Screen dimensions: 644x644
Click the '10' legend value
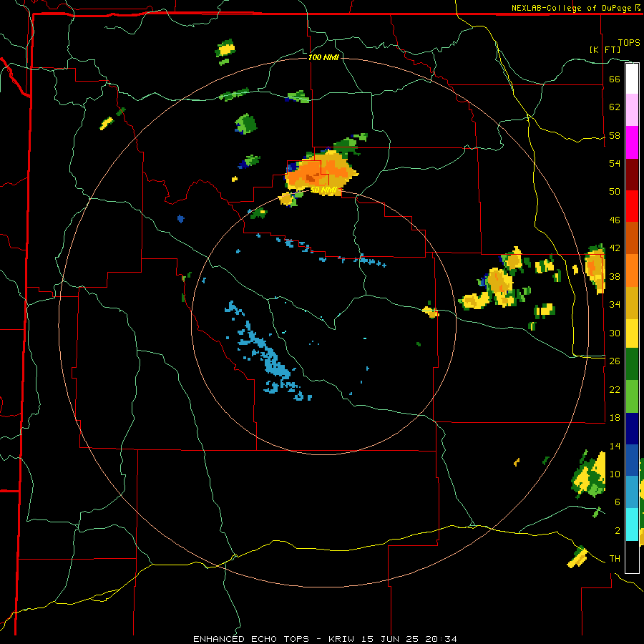(615, 474)
